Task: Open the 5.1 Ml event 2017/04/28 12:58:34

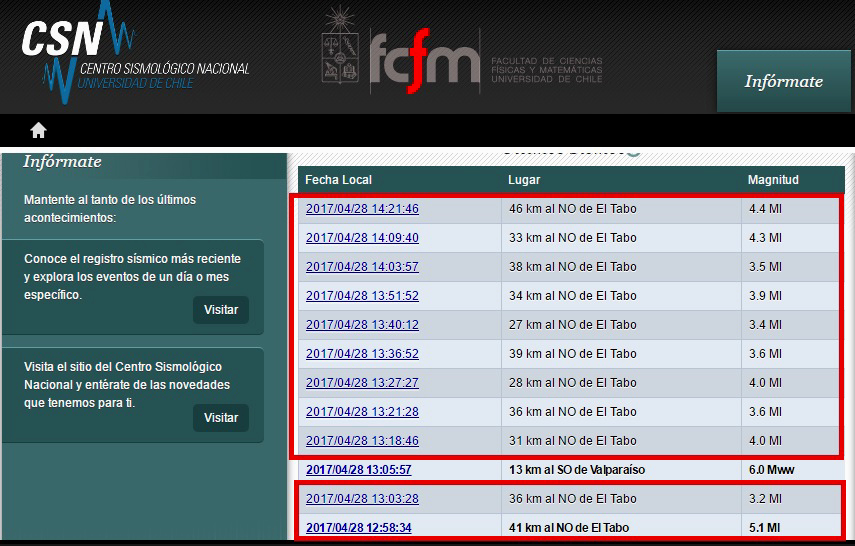Action: point(358,527)
